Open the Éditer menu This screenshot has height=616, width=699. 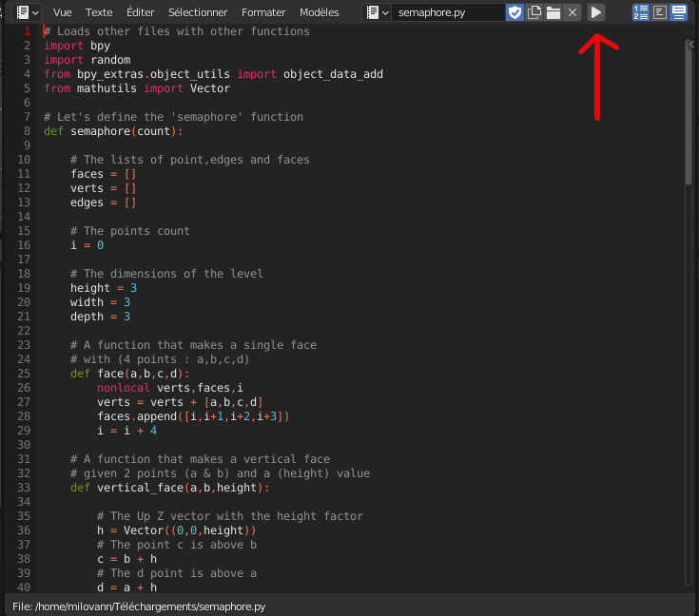[x=140, y=12]
